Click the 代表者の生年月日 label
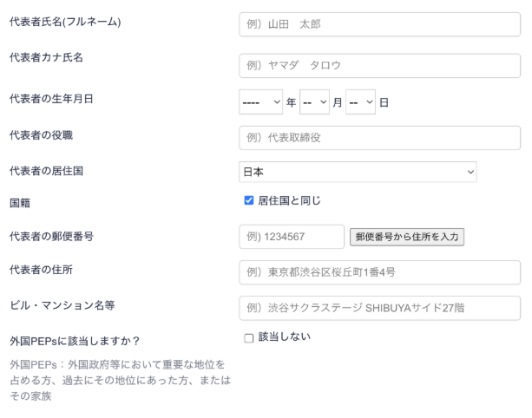 point(51,98)
